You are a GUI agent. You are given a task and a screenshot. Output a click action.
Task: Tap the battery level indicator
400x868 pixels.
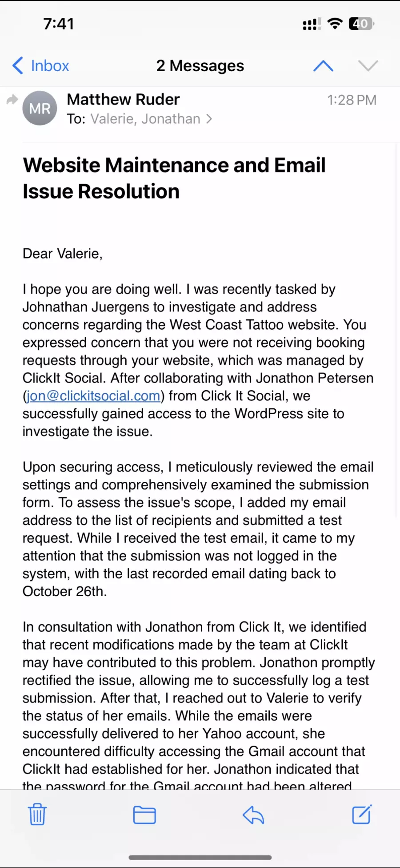pos(361,24)
